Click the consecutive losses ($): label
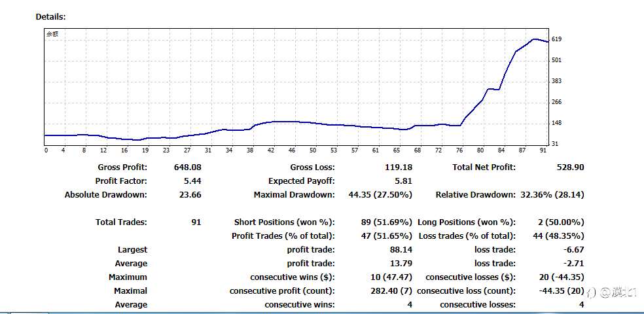644x314 pixels. coord(471,277)
